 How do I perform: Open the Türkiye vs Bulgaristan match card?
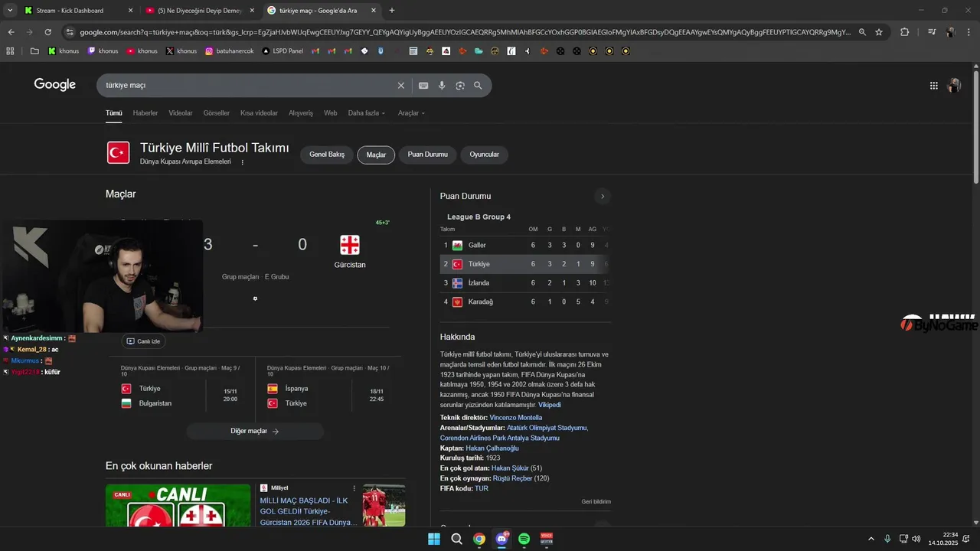coord(181,390)
